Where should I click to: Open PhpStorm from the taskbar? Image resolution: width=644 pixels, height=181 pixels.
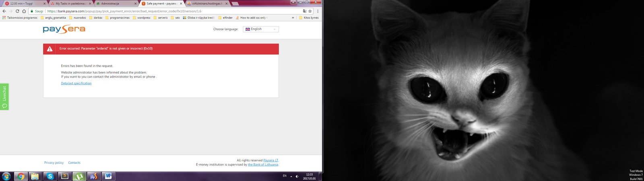pyautogui.click(x=93, y=176)
